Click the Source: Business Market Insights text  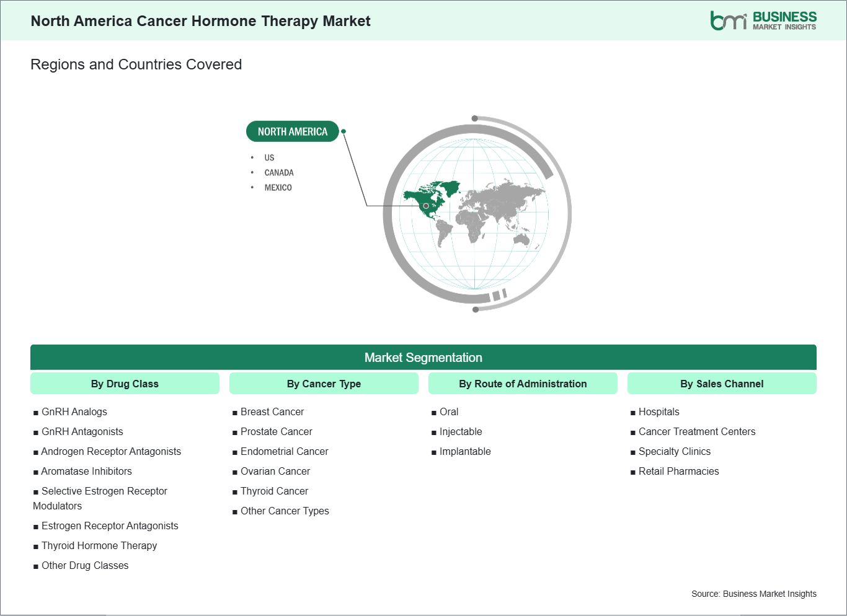coord(753,594)
